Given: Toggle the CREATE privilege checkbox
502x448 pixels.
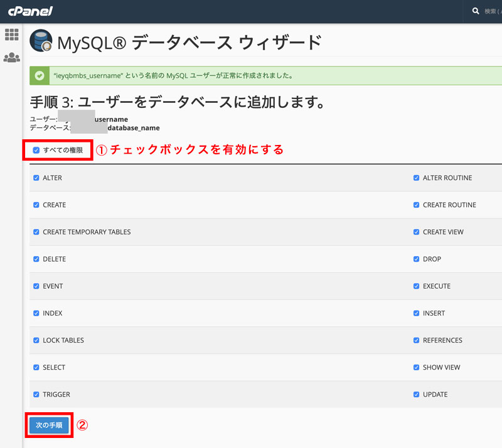Looking at the screenshot, I should (x=36, y=205).
